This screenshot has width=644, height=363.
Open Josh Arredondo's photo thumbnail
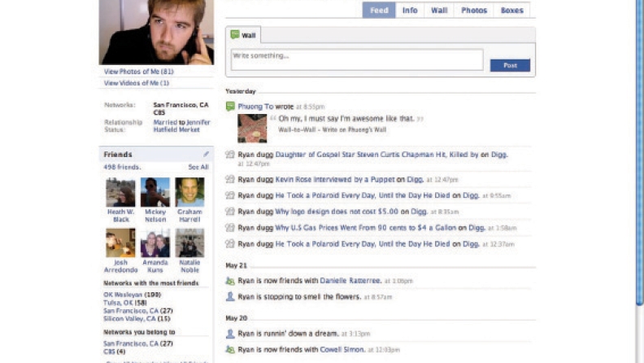[120, 243]
